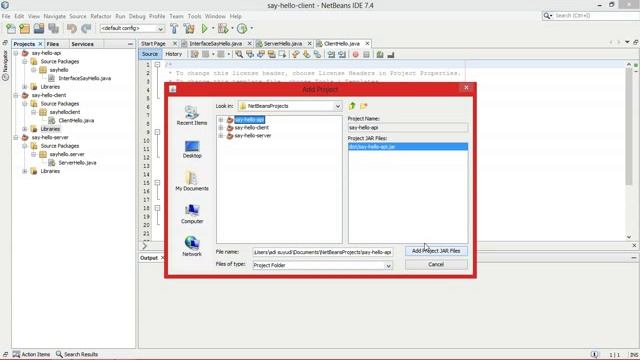This screenshot has height=360, width=640.
Task: Click Up One Level folder icon in dialog
Action: [x=352, y=106]
